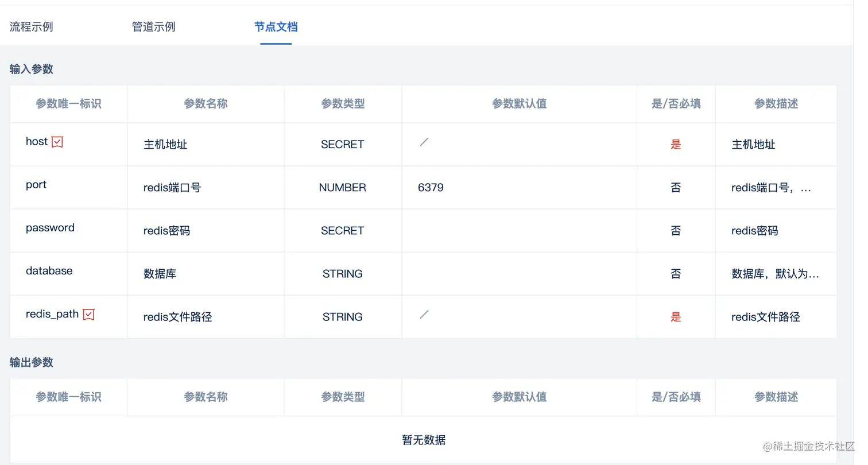
Task: Click the truncated redis端口号 description cell
Action: [771, 188]
